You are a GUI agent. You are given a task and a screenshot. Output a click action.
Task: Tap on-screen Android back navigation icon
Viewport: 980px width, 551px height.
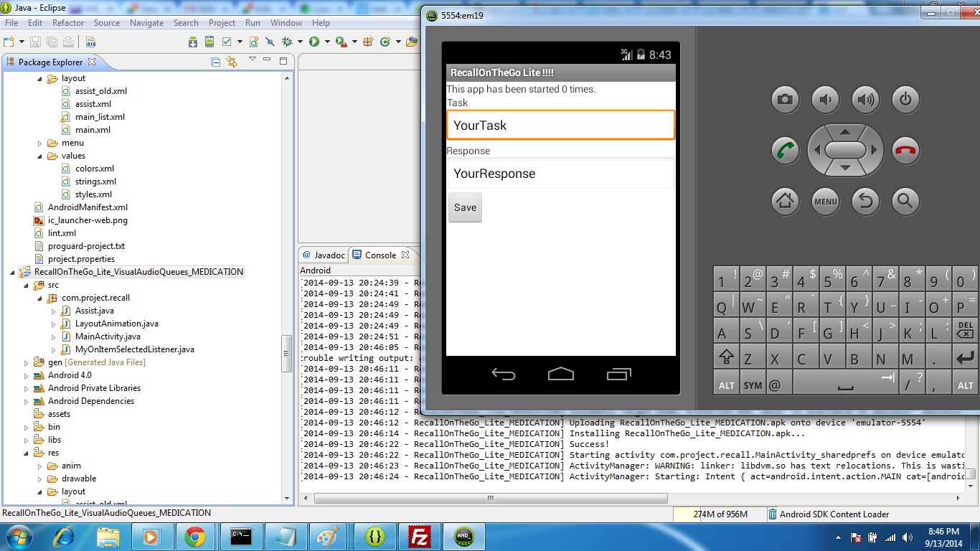[x=503, y=374]
